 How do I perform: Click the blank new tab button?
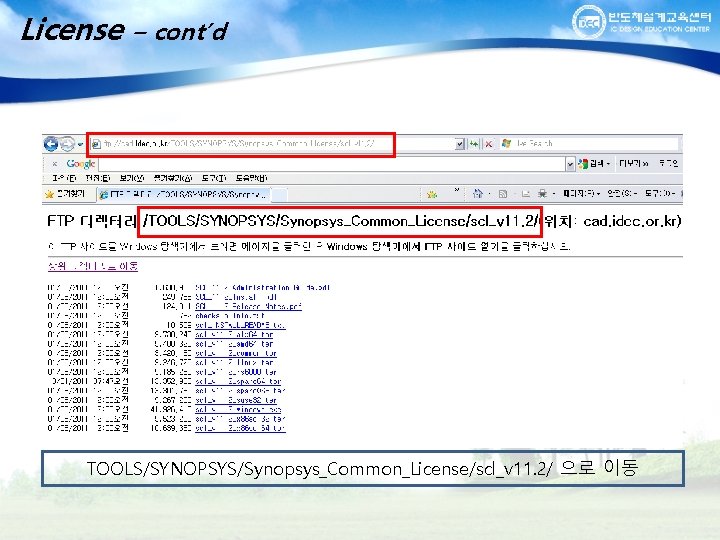(280, 195)
